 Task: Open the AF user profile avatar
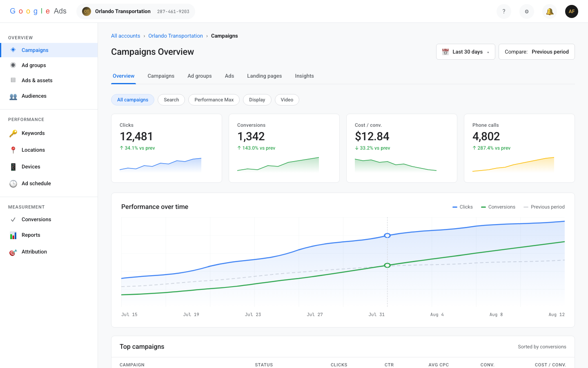[572, 11]
